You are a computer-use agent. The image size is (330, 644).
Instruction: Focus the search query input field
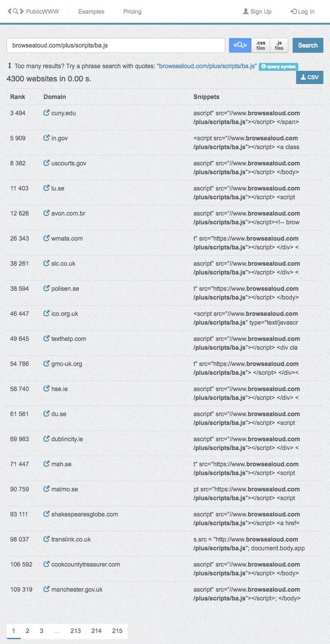click(x=116, y=45)
